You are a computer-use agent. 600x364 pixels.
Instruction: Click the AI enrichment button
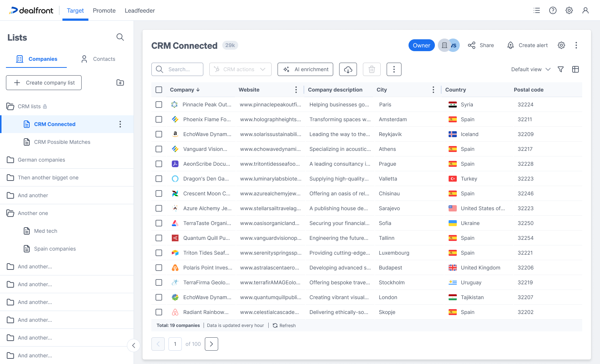click(x=305, y=69)
